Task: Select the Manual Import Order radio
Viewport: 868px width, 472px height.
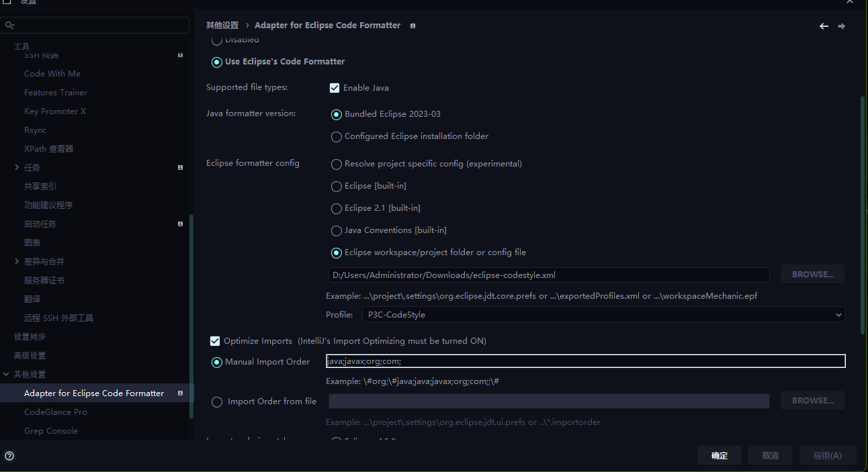Action: tap(216, 362)
